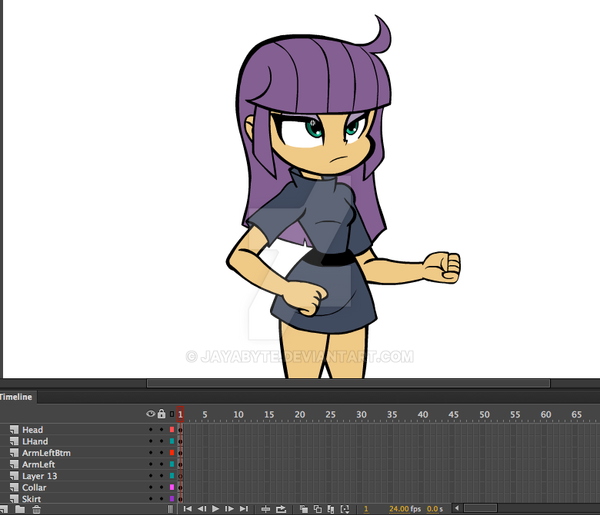Hide the LHand layer
Screen dimensions: 600x515
tap(150, 441)
